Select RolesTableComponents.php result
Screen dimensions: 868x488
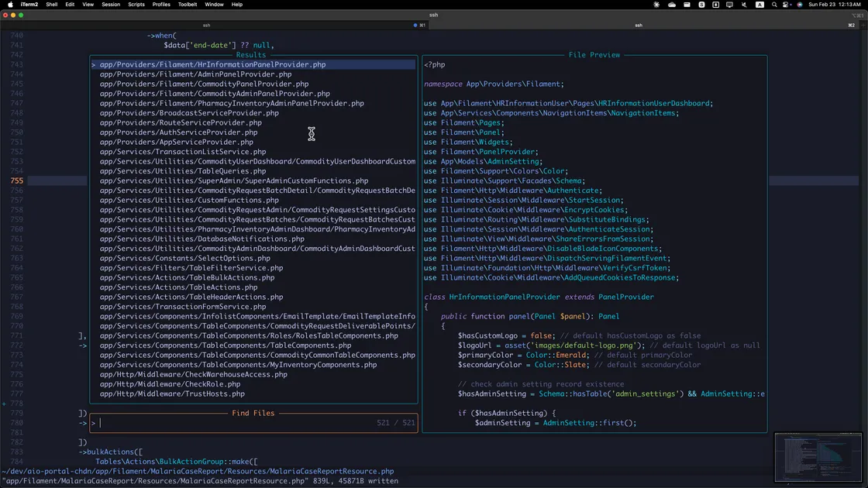(249, 336)
